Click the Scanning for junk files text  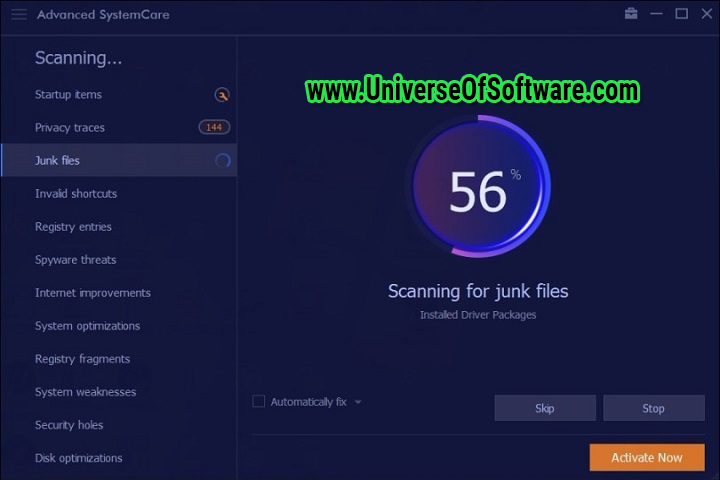pyautogui.click(x=478, y=291)
